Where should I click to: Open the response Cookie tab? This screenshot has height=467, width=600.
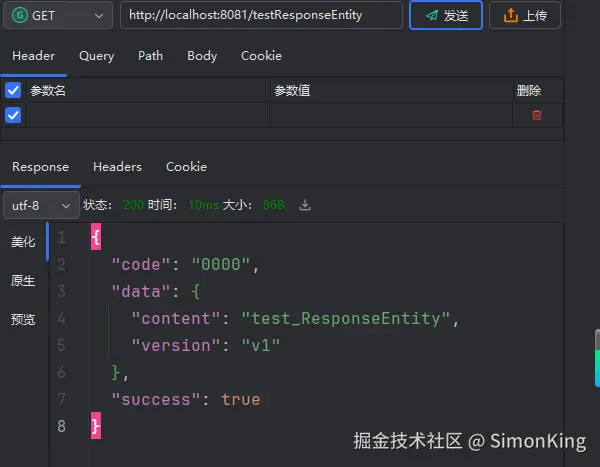186,167
